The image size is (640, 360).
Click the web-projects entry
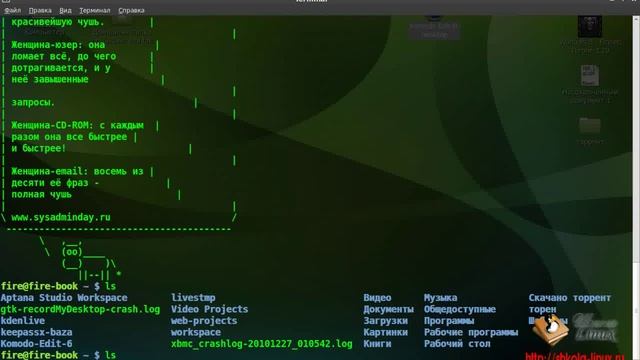click(x=204, y=320)
